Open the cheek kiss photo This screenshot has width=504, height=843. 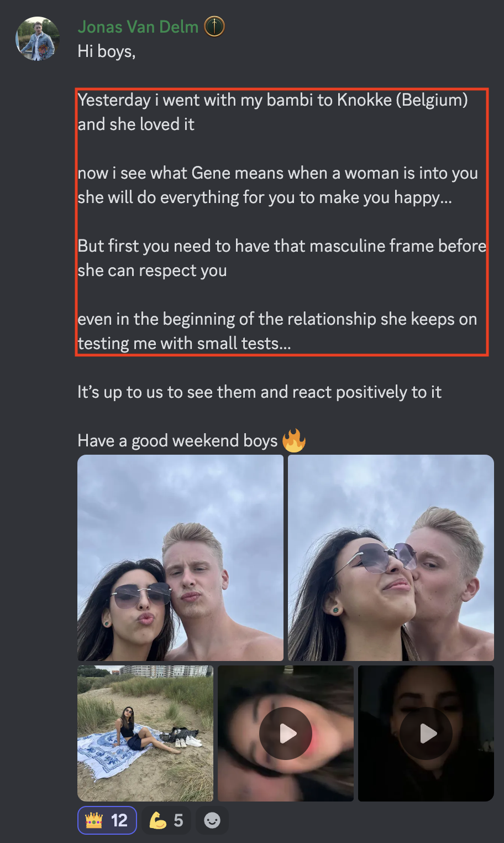391,558
